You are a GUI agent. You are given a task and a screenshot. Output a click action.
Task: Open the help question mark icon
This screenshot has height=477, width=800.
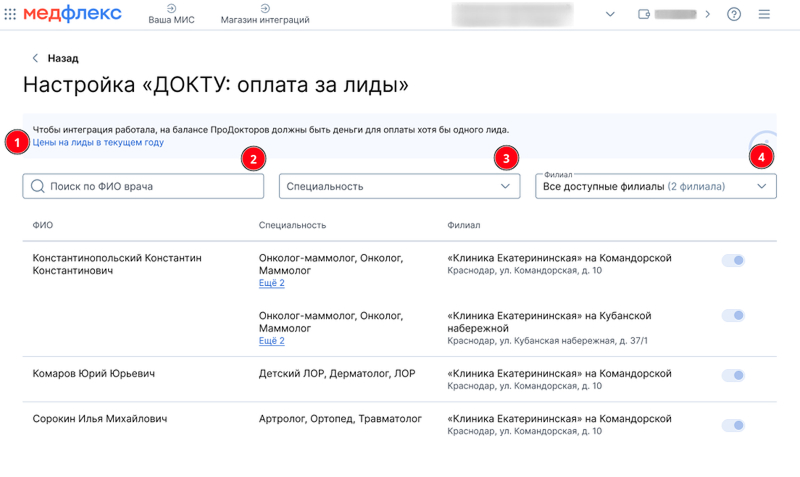(x=734, y=14)
